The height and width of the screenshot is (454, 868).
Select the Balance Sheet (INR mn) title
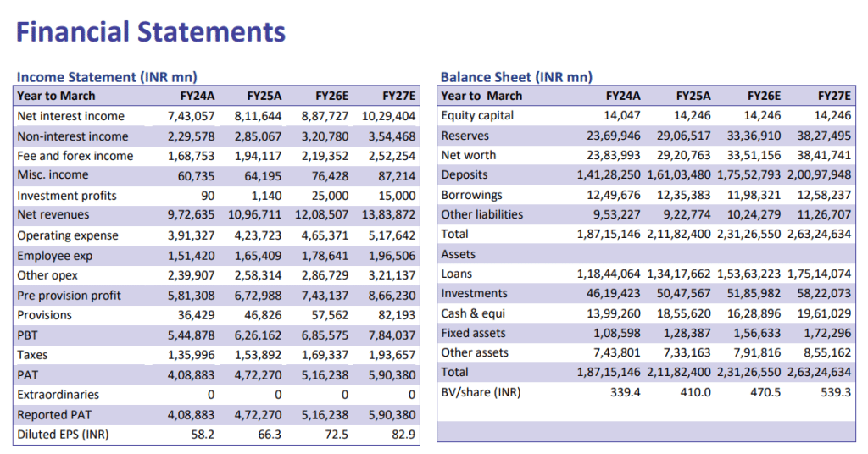(x=516, y=77)
